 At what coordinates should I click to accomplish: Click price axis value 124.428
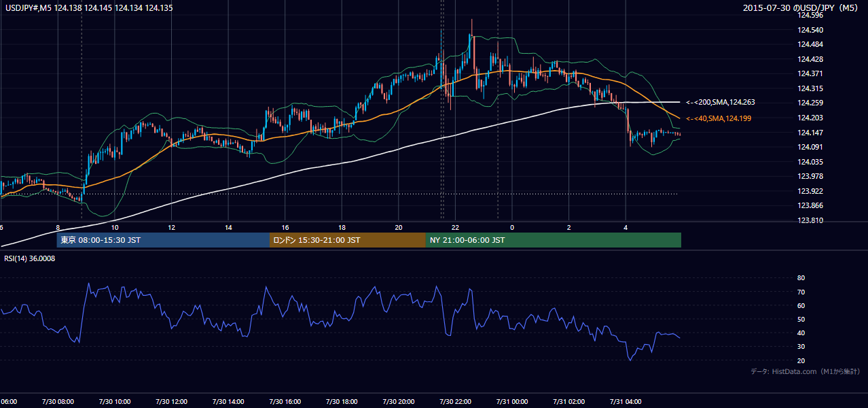[x=811, y=59]
